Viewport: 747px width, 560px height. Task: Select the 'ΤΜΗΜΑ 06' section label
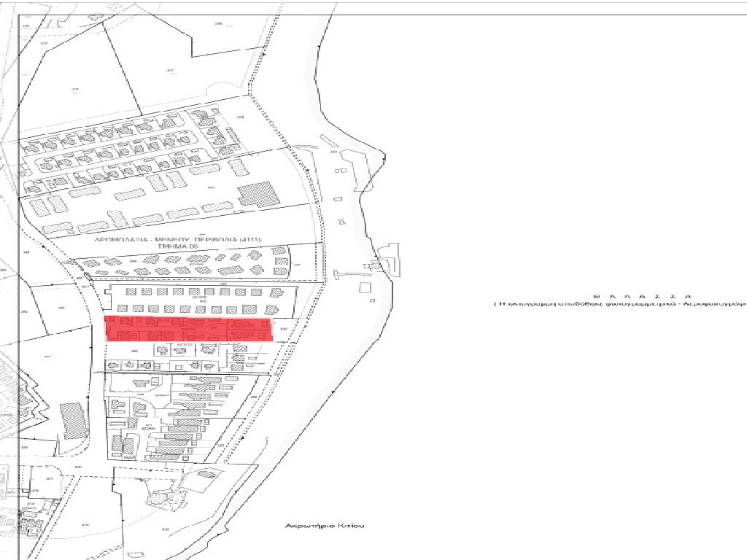177,247
